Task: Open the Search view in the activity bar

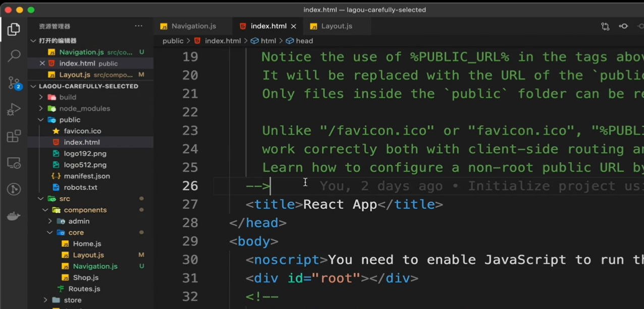Action: 14,55
